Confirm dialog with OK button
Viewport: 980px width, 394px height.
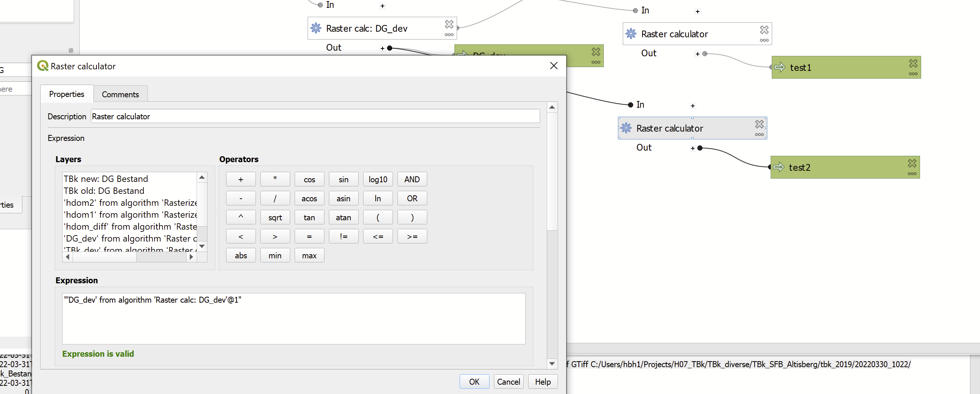[x=474, y=382]
